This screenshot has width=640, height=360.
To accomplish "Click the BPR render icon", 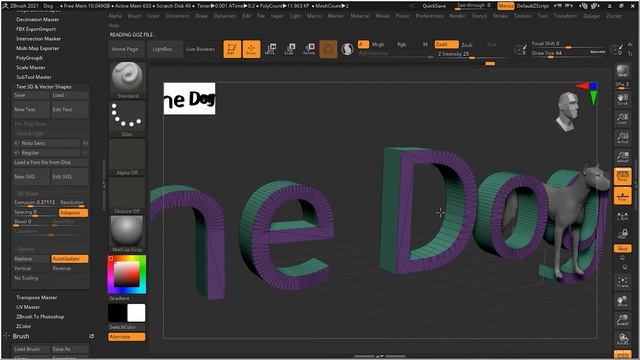I will (622, 71).
